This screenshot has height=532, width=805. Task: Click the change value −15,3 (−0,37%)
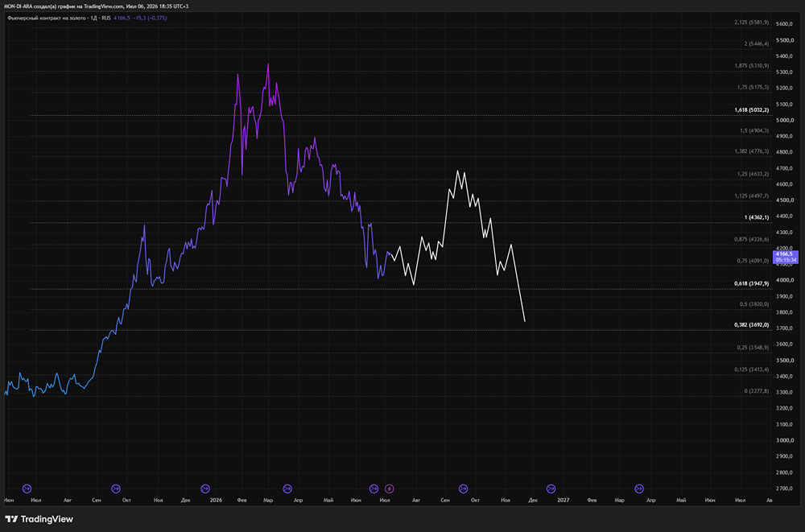(150, 18)
